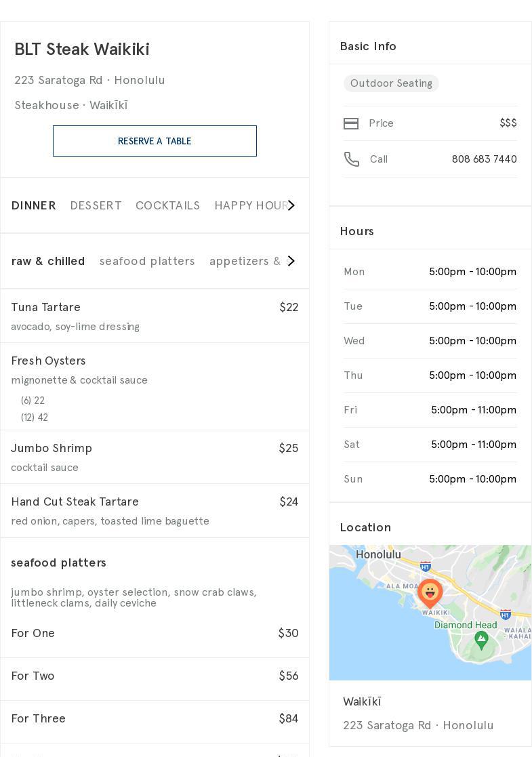Call the number 808 683 7440
This screenshot has height=757, width=532.
(484, 159)
